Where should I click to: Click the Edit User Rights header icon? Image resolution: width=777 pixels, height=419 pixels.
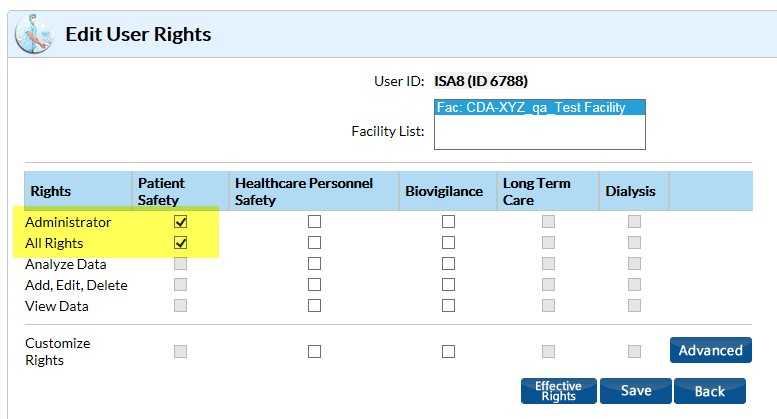pyautogui.click(x=35, y=33)
